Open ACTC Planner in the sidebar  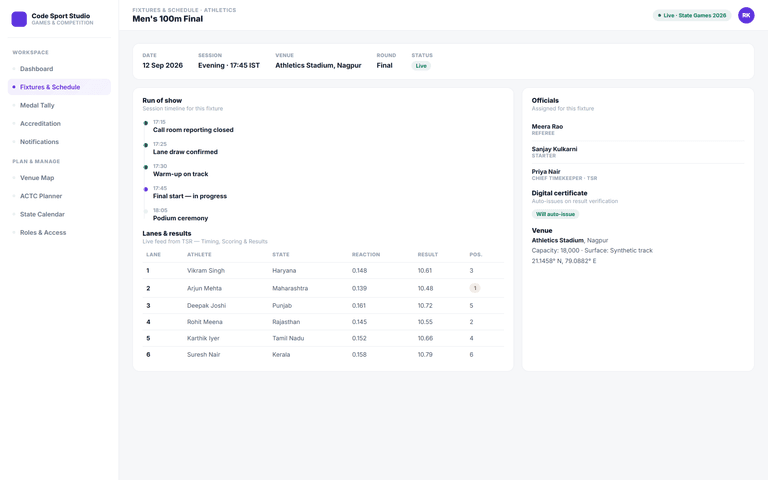click(59, 196)
